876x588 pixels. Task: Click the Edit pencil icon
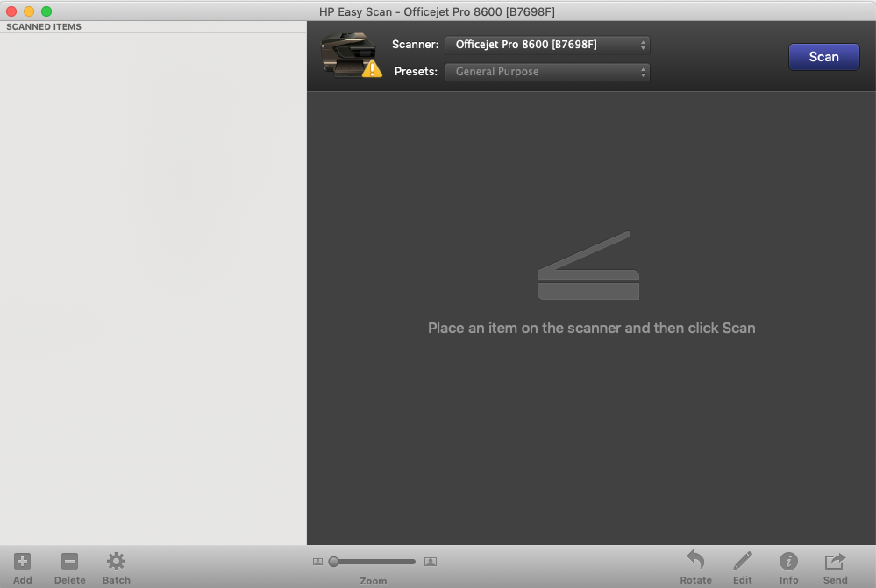743,561
